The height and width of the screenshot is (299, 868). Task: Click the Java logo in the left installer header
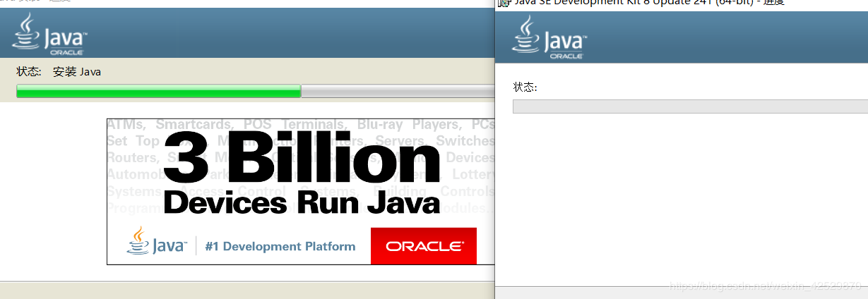click(49, 34)
